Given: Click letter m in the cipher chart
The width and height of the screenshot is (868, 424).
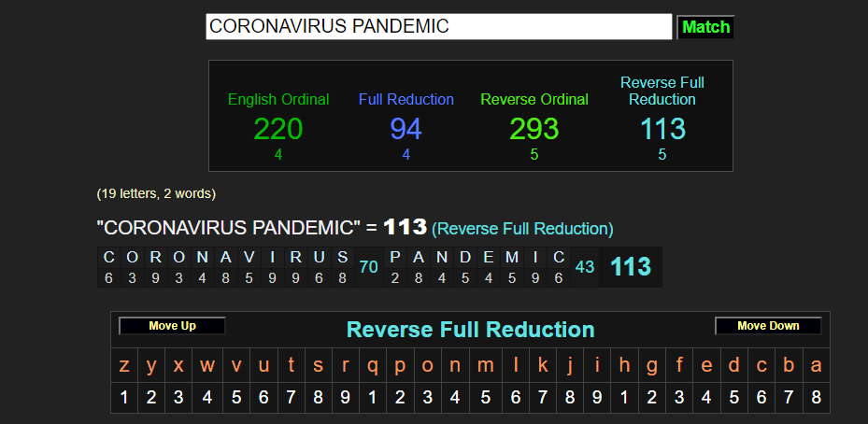Looking at the screenshot, I should (x=485, y=366).
